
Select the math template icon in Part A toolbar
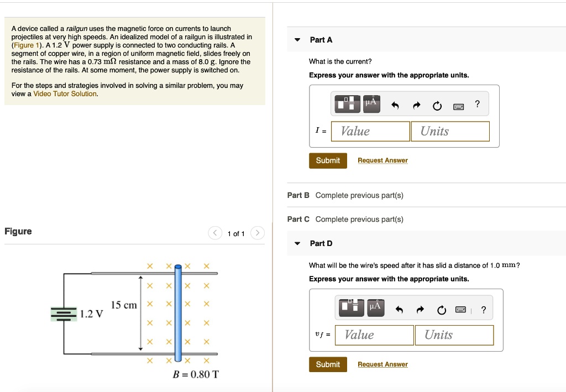point(347,104)
